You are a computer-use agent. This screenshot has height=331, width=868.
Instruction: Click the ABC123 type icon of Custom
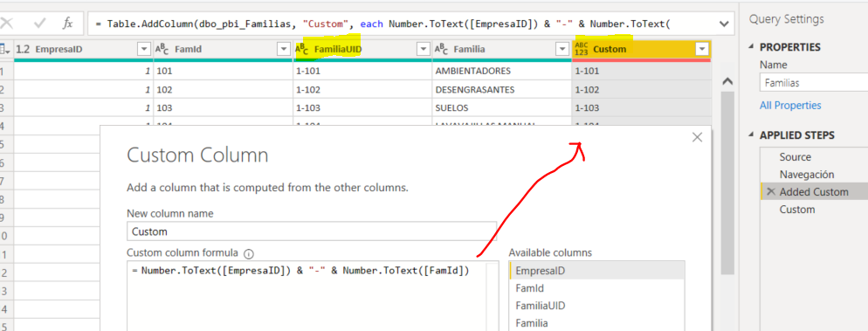(582, 49)
